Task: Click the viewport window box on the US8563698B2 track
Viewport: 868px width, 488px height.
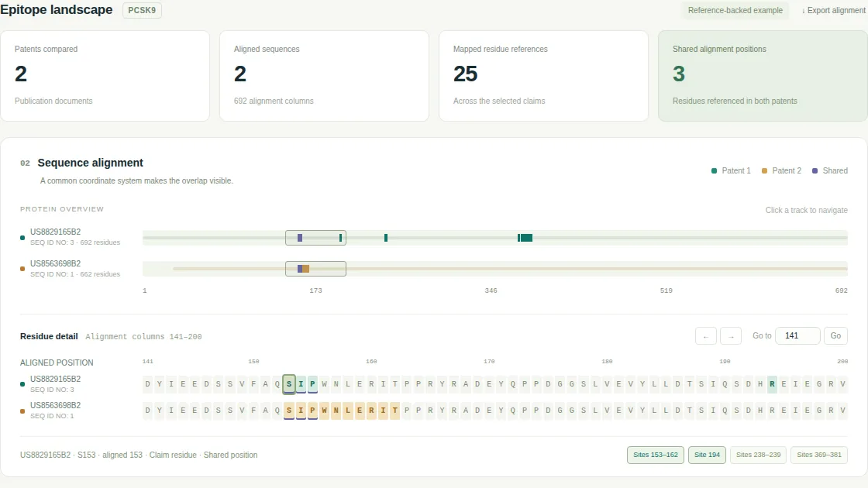Action: (315, 269)
